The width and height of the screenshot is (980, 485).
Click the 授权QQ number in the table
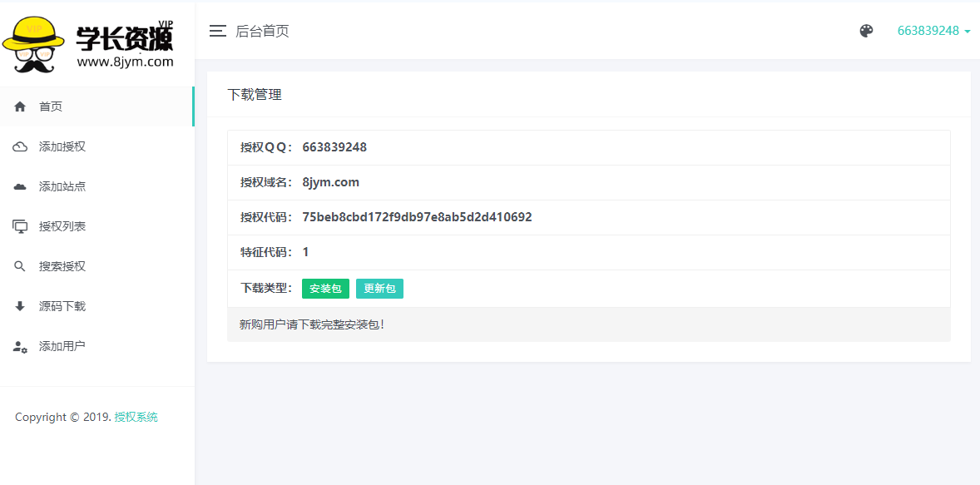pos(334,147)
